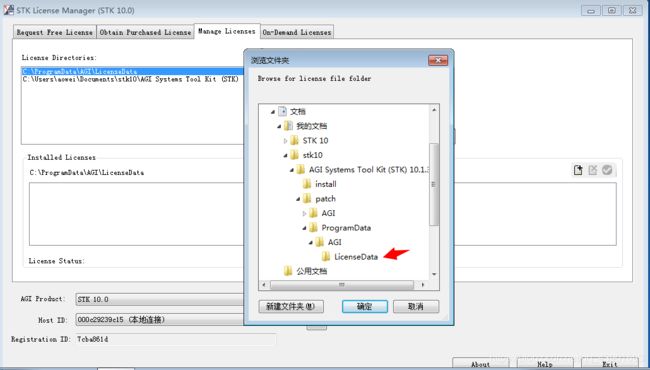The width and height of the screenshot is (650, 370).
Task: Collapse the 我的文档 tree node
Action: (x=279, y=126)
